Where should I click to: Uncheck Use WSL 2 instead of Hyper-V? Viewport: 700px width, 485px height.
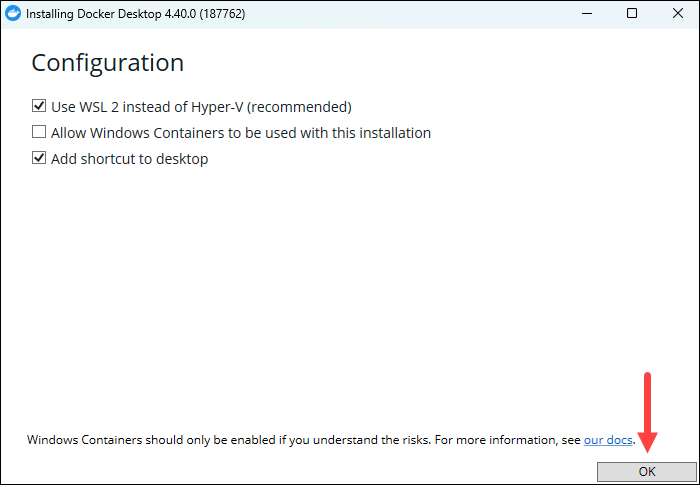(x=39, y=106)
